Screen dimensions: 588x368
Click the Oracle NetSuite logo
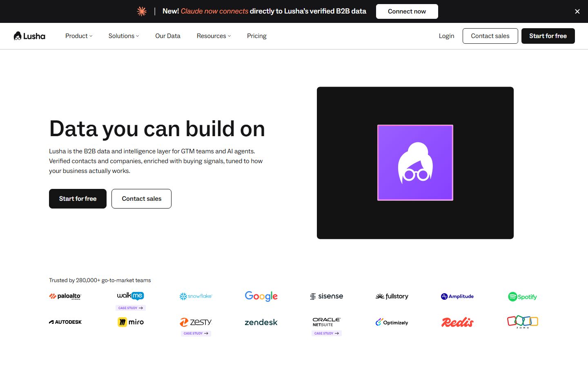(327, 322)
